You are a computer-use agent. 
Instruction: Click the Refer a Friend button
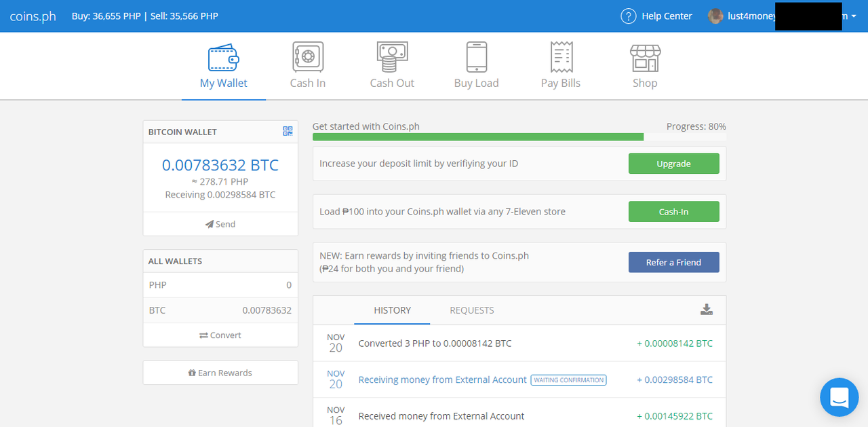click(x=673, y=262)
